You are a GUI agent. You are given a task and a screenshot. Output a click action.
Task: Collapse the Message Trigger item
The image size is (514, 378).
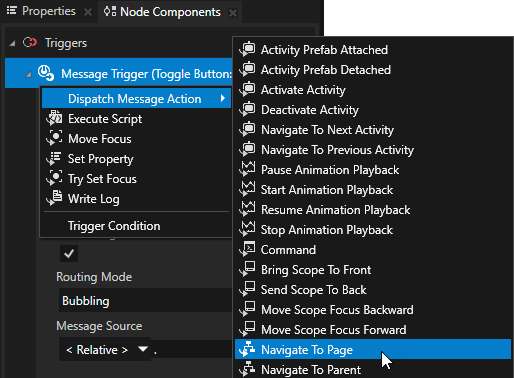click(29, 74)
